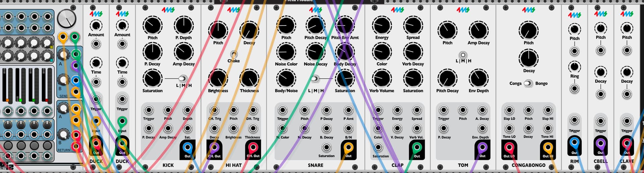Select the SNARE B. Decay input jack
The height and width of the screenshot is (173, 644).
coord(326,128)
